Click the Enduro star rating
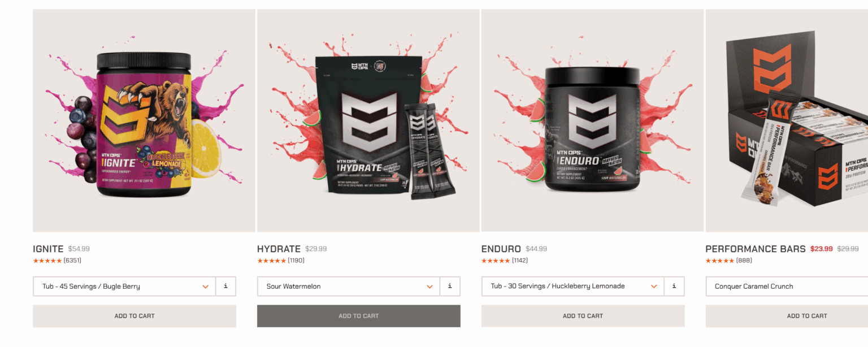Viewport: 868px width, 347px height. (x=496, y=261)
